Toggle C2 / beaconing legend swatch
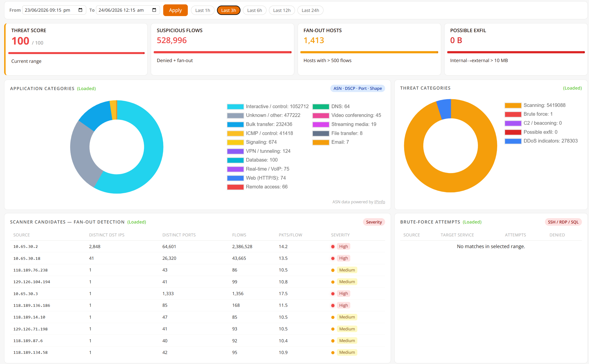This screenshot has width=589, height=364. click(513, 123)
